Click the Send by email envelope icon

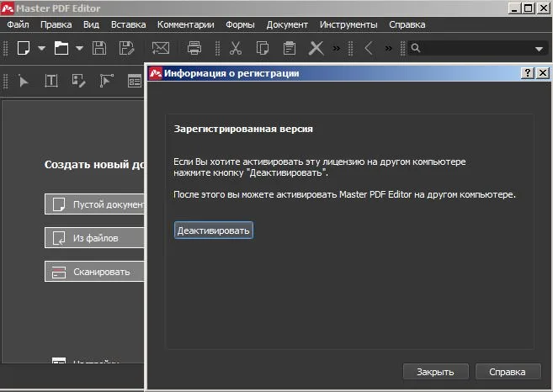[x=161, y=48]
